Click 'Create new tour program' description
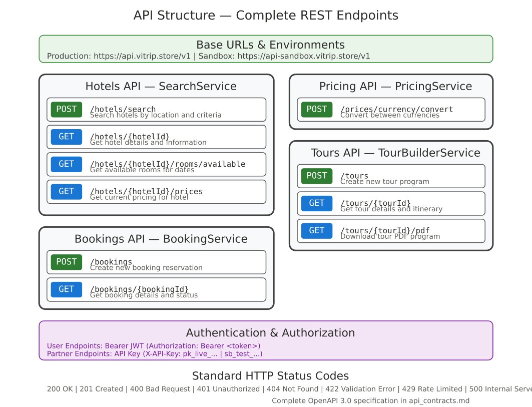Viewport: 532px width, 407px height. pos(385,182)
